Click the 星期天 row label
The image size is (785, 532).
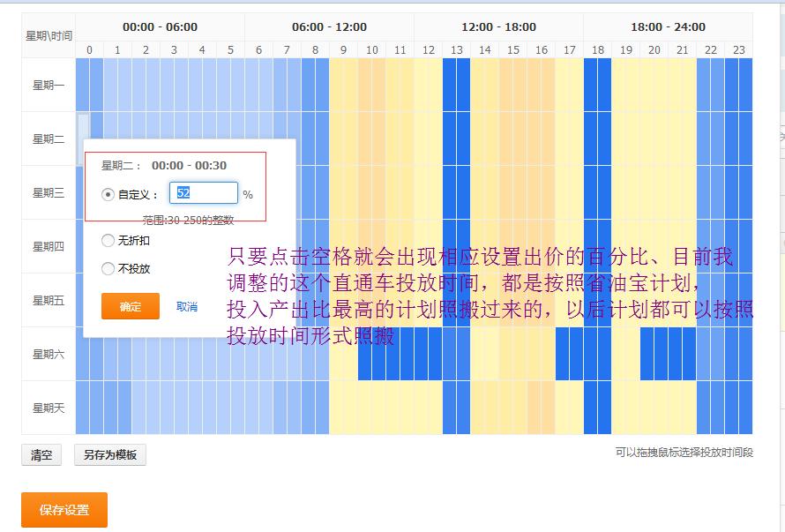pos(49,408)
